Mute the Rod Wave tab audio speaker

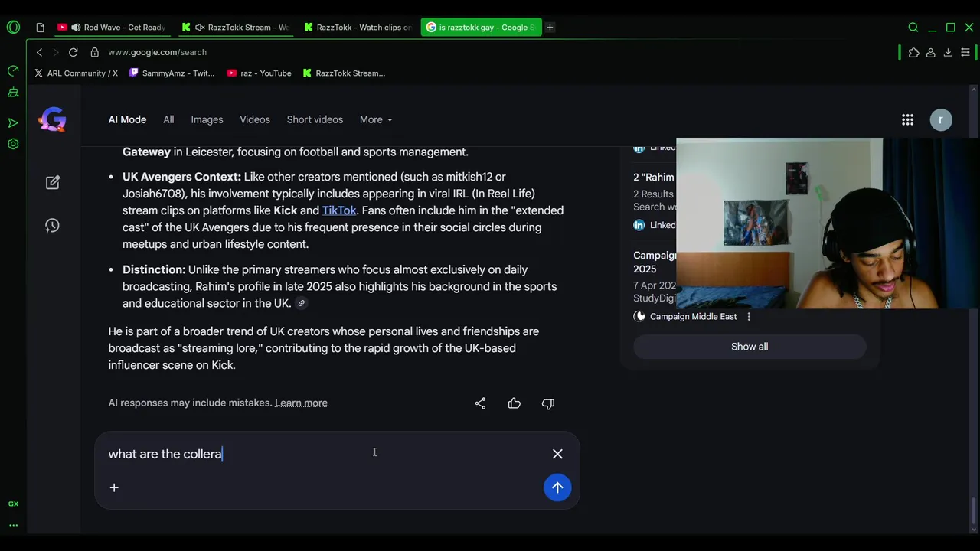point(76,28)
